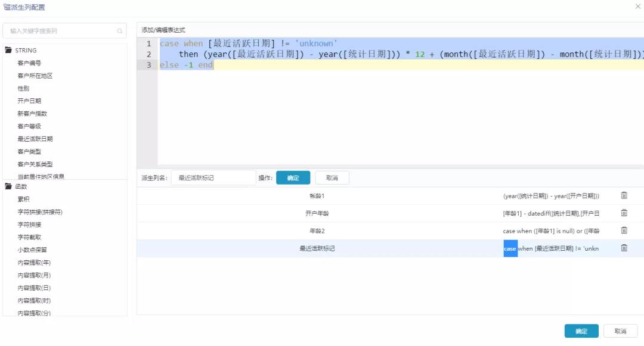Viewport: 644px width, 346px height.
Task: Delete the 最近活跃标记 derived column row
Action: pyautogui.click(x=624, y=248)
